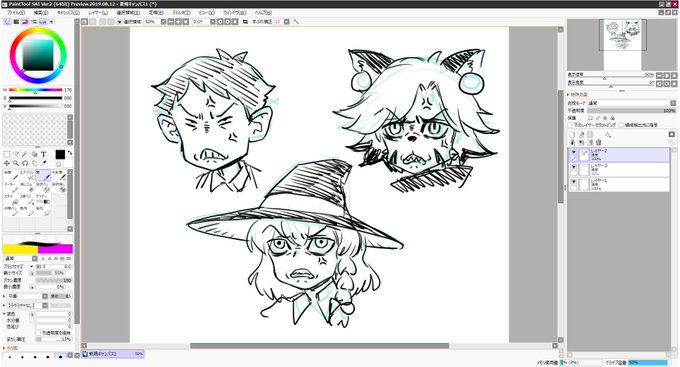Click zoom-out minus button in navigator

click(659, 75)
